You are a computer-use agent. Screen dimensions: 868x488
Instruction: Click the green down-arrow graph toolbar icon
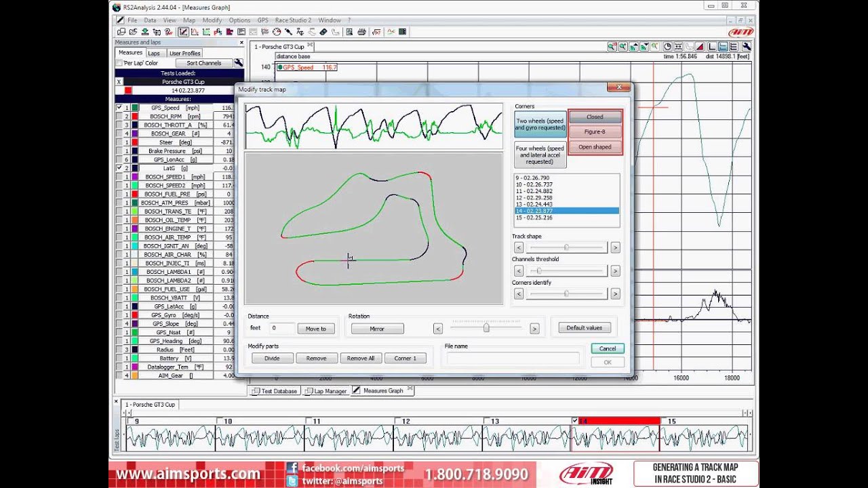(644, 47)
